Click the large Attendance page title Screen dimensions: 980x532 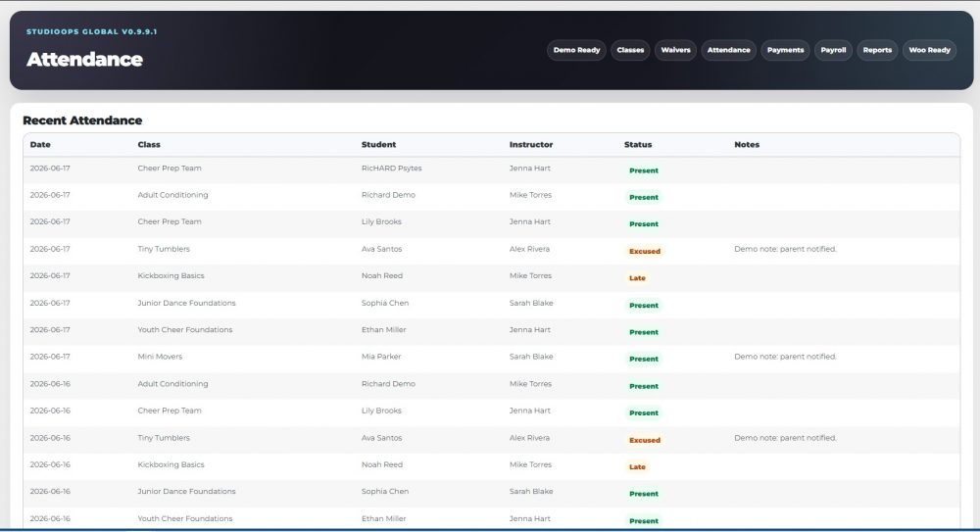pyautogui.click(x=85, y=60)
